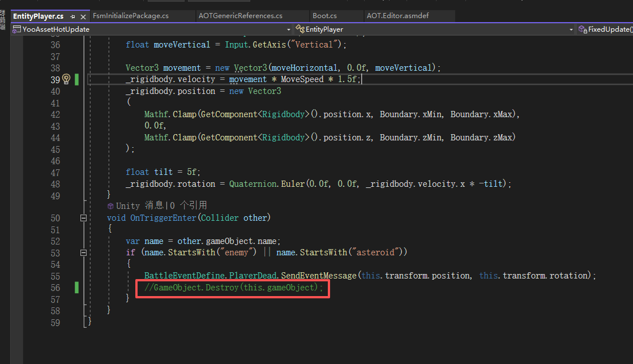Close the EntityPlayer.cs tab
Image resolution: width=633 pixels, height=364 pixels.
coord(83,16)
